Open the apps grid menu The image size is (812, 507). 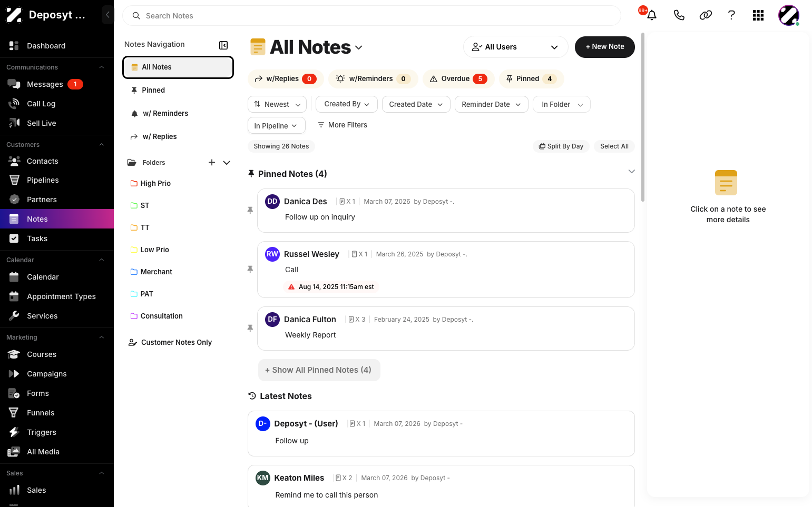758,15
